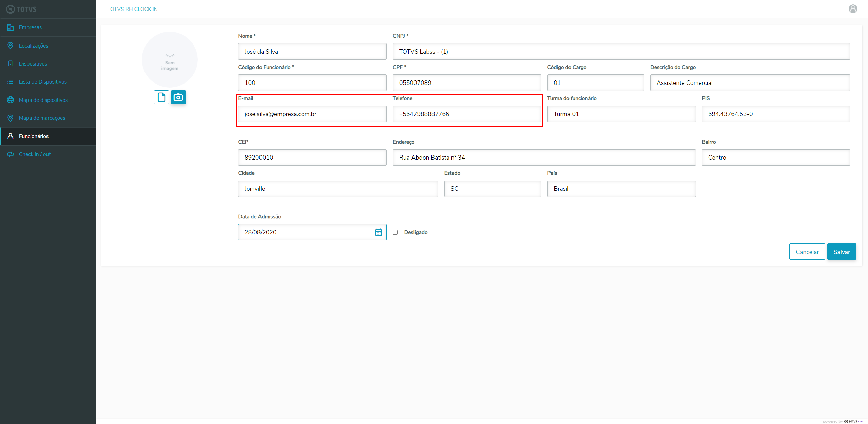Click the Empresas building icon

11,27
